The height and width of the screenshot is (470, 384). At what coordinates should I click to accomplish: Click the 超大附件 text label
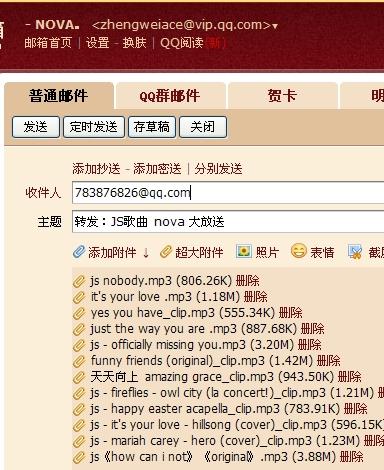(199, 253)
